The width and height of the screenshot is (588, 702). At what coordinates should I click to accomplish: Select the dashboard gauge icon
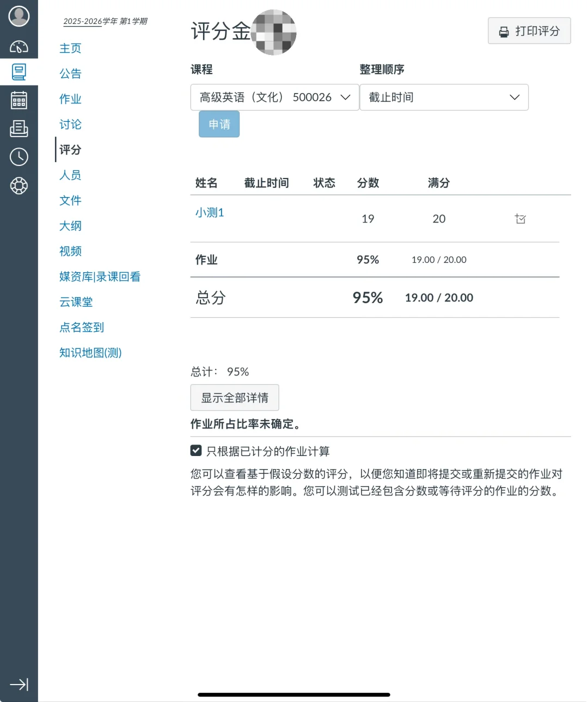(x=19, y=47)
